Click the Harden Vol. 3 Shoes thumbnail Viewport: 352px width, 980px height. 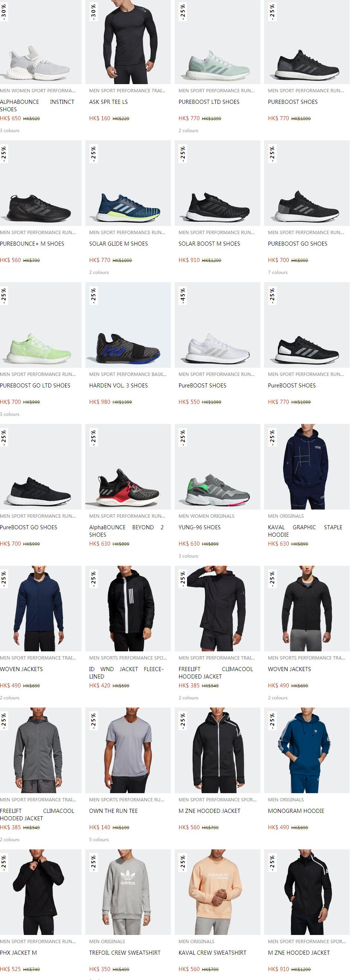128,325
